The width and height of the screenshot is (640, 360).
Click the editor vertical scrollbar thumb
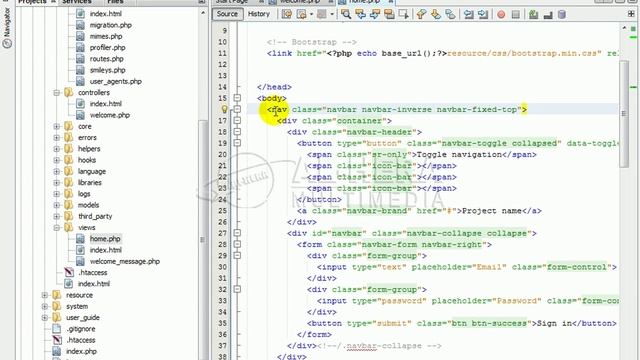click(x=624, y=113)
